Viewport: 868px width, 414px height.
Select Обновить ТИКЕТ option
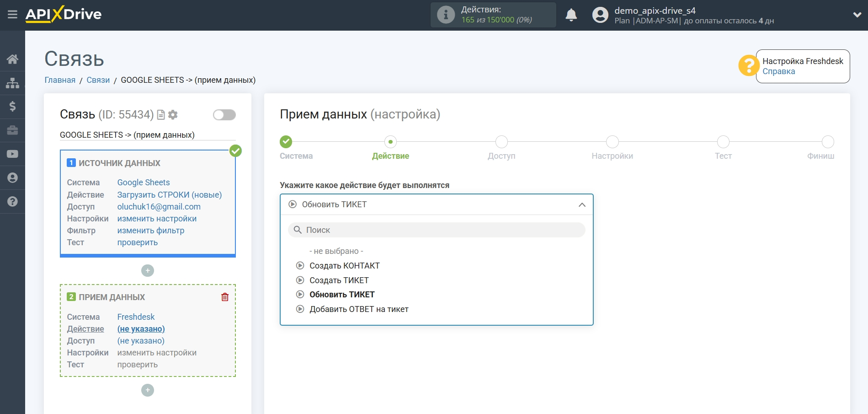pyautogui.click(x=342, y=295)
